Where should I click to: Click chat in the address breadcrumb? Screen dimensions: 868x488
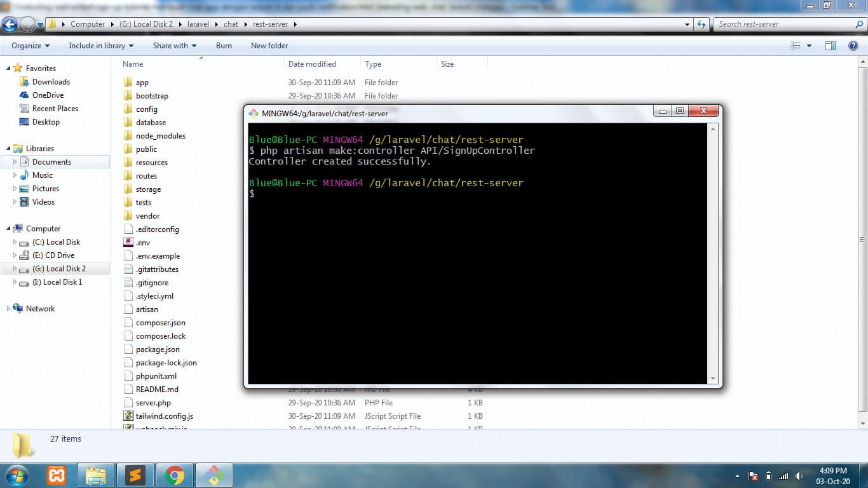(x=231, y=24)
